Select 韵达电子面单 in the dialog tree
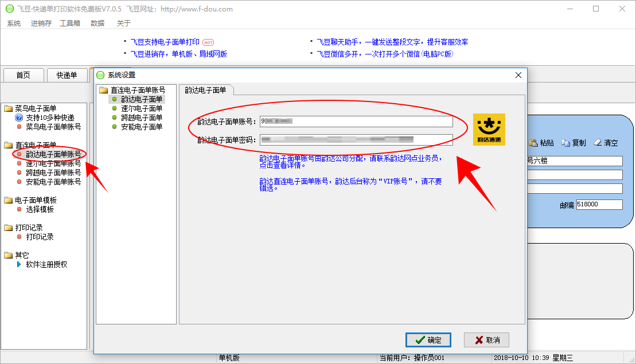This screenshot has height=364, width=636. point(142,99)
